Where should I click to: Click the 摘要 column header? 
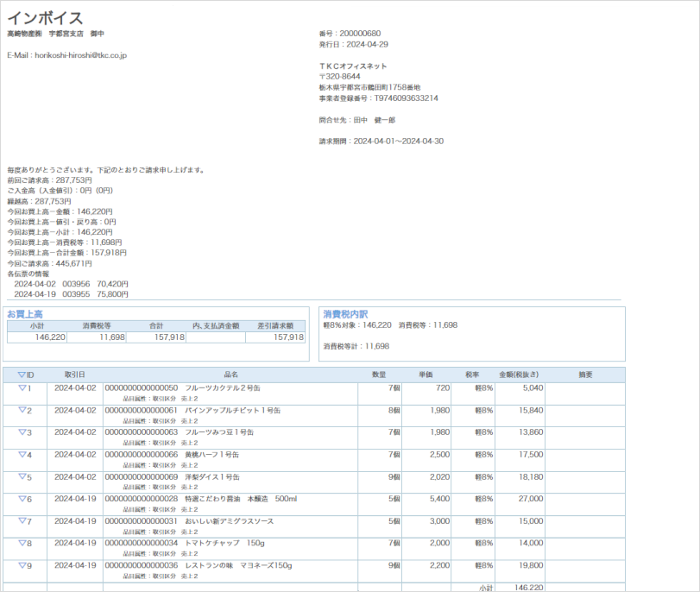(585, 375)
